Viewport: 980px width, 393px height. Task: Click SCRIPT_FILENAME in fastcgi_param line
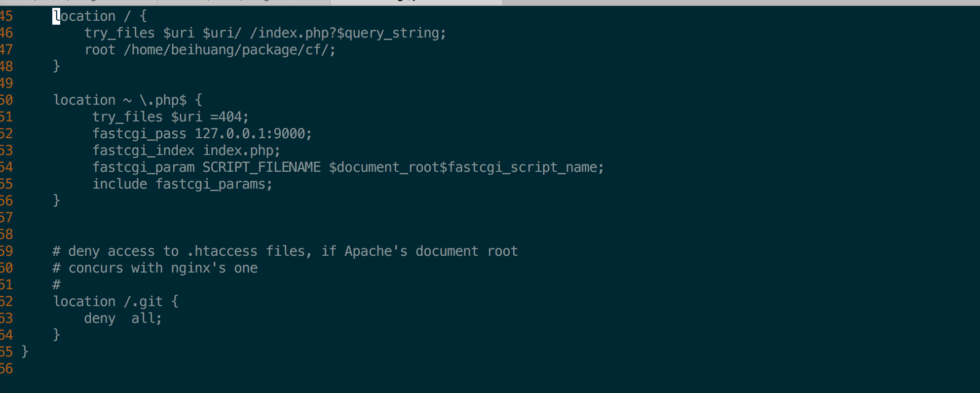click(x=262, y=167)
